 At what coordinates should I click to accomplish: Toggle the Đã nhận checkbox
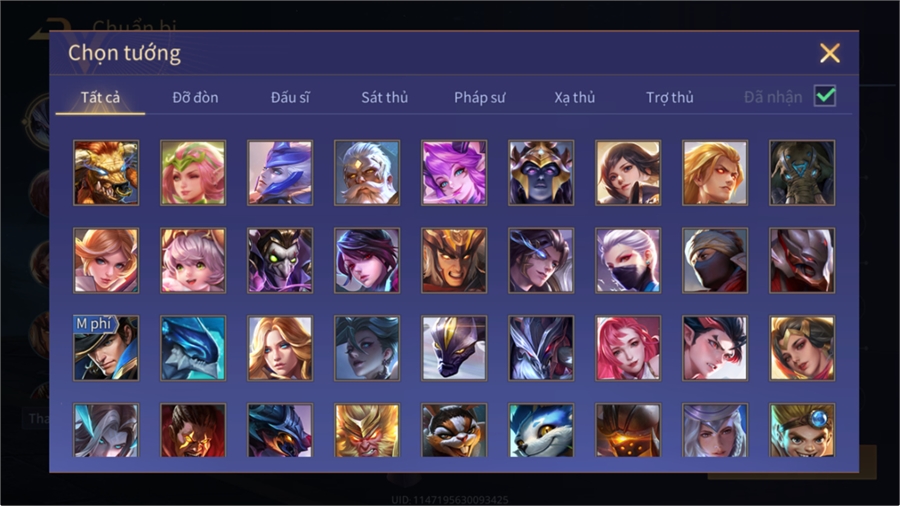pyautogui.click(x=825, y=96)
